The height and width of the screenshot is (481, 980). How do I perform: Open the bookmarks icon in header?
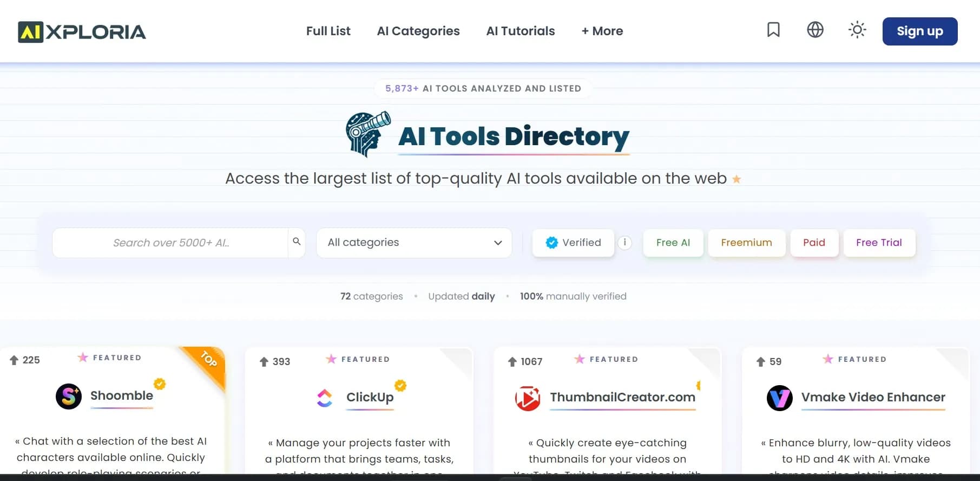(x=773, y=30)
